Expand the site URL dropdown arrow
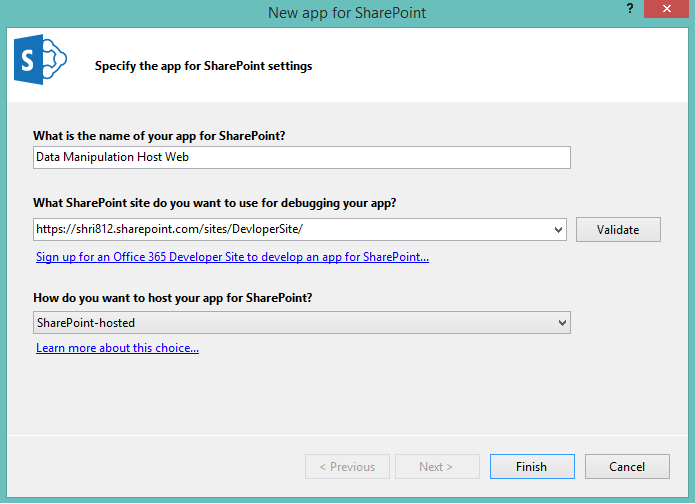This screenshot has width=695, height=504. click(x=559, y=229)
